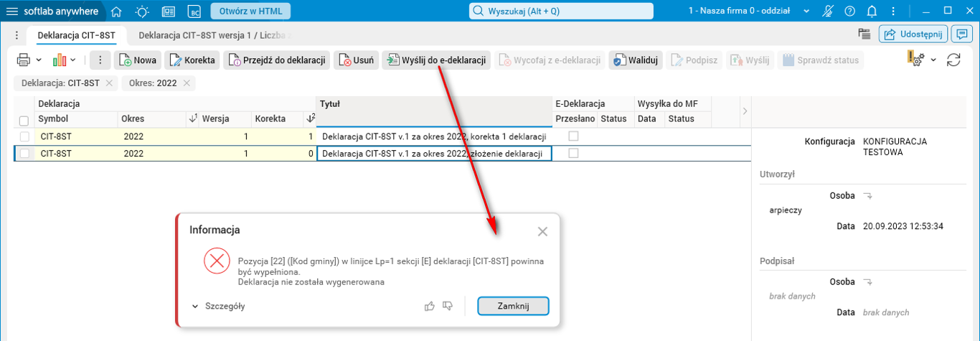Viewport: 980px width, 341px height.
Task: Click the thumbs up icon in dialog
Action: point(430,307)
